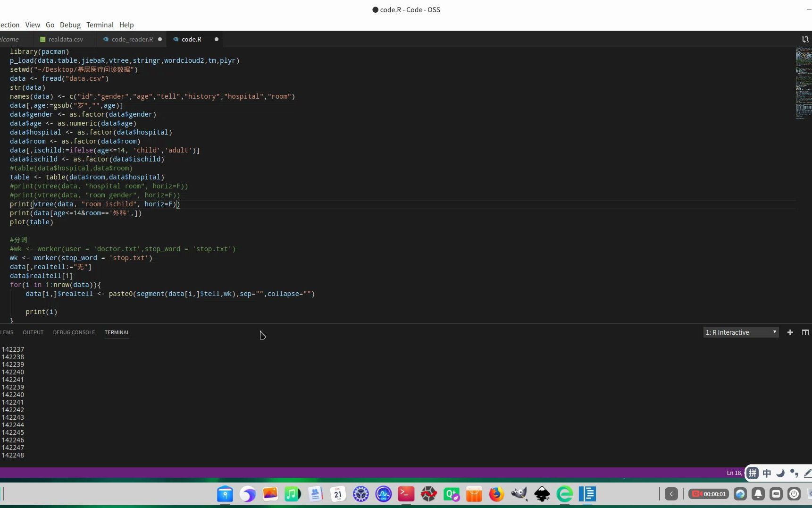Toggle half/full width moon icon
Screen dimensions: 812x508
coord(780,473)
